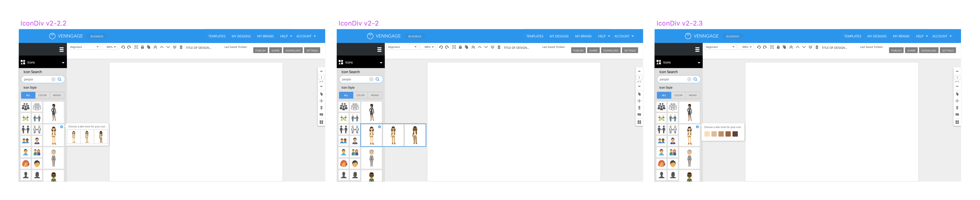
Task: Open the Alignment dropdown in IconDiv v2-2.3
Action: click(x=720, y=47)
